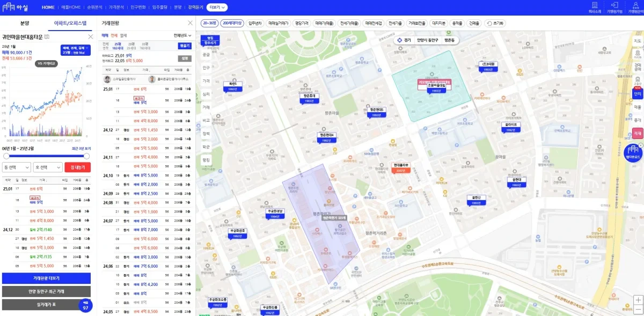Expand the 더보기 menu dropdown
The width and height of the screenshot is (644, 316).
217,8
